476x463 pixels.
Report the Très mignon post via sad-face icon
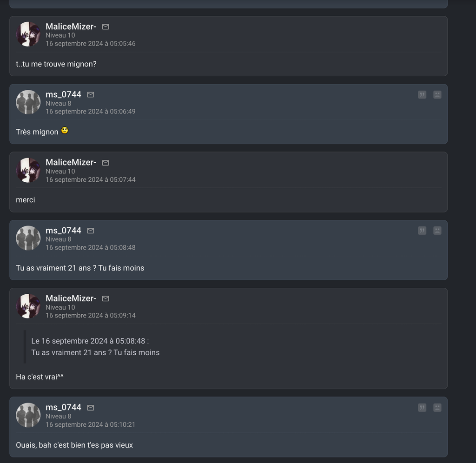point(437,95)
